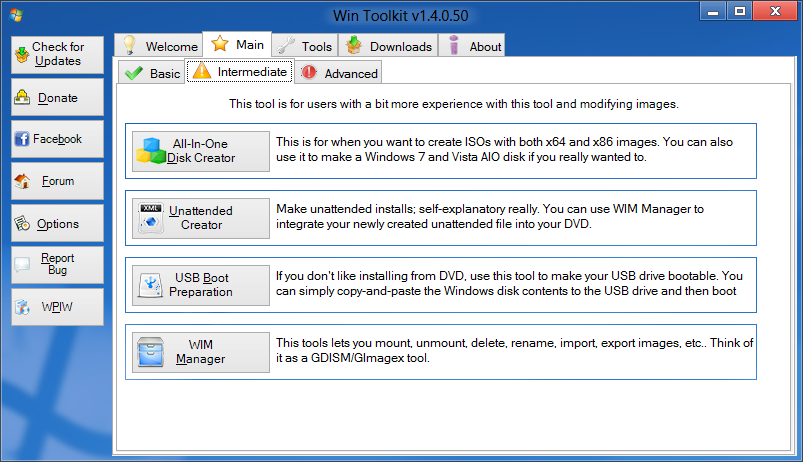Screen dimensions: 804x462
Task: Click the Win Toolkit v1.4.0.50 title
Action: point(400,15)
